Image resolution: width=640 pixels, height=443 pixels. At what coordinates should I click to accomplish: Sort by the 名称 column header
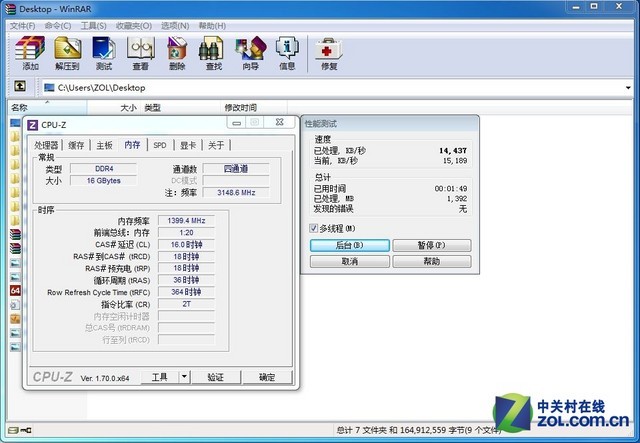[x=47, y=107]
